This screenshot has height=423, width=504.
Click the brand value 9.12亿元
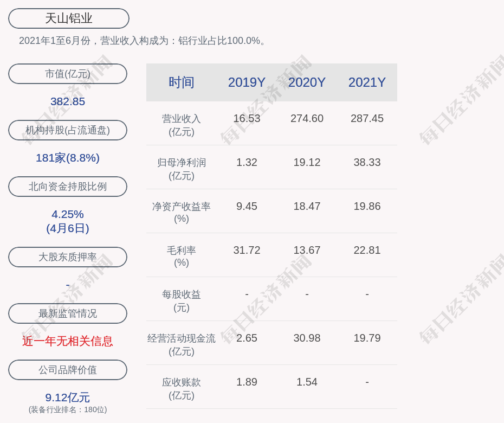coord(68,398)
